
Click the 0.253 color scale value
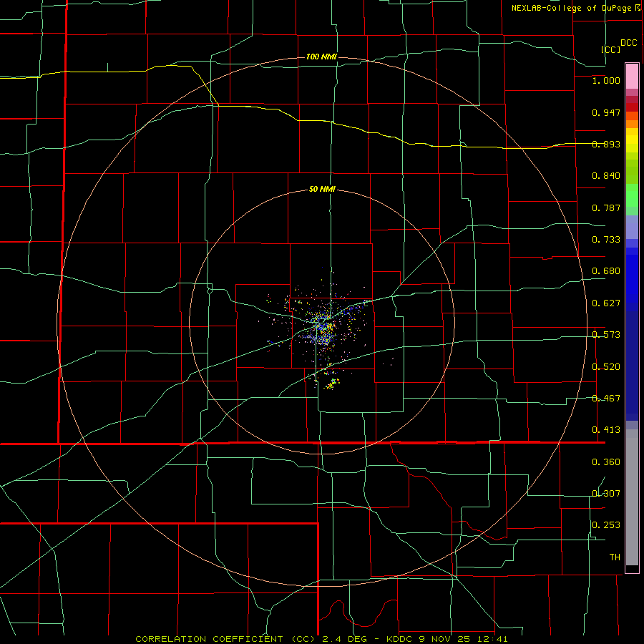click(606, 525)
